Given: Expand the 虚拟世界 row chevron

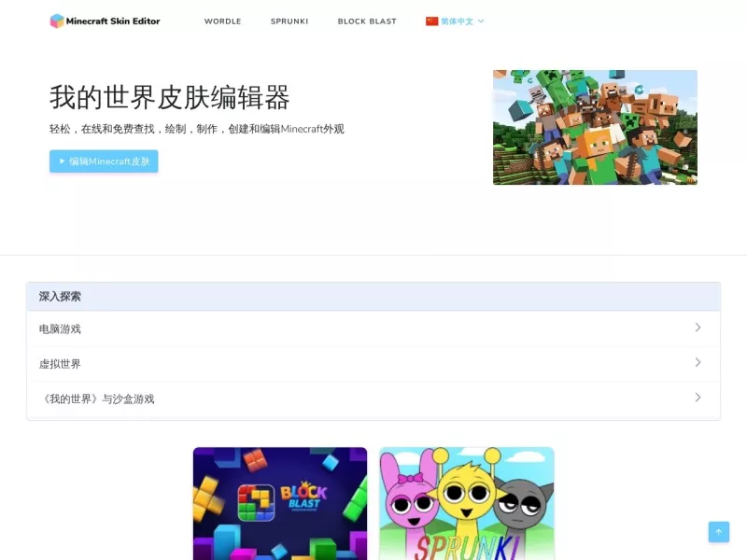Looking at the screenshot, I should tap(698, 362).
